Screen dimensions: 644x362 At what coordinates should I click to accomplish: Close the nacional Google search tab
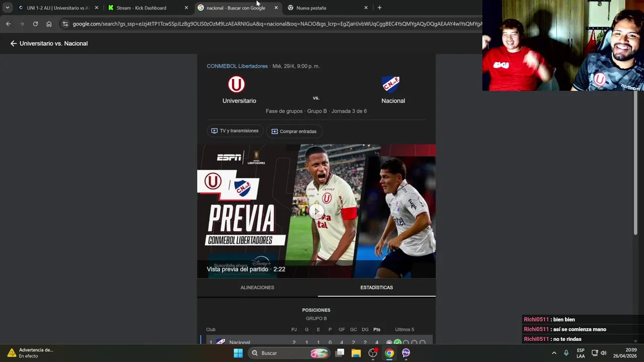276,8
